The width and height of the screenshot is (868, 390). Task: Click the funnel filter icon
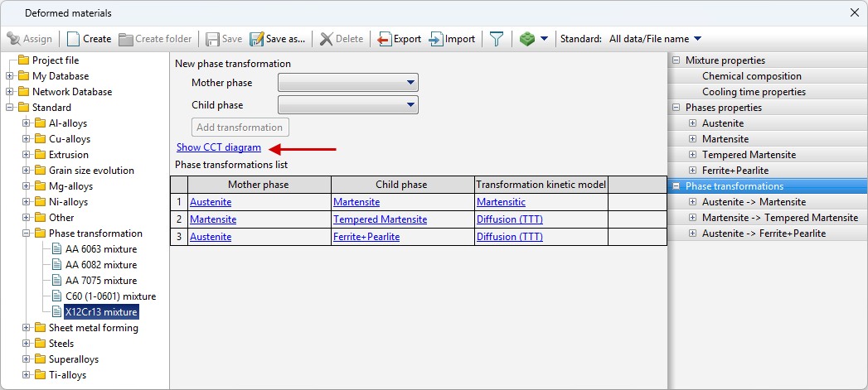tap(497, 39)
